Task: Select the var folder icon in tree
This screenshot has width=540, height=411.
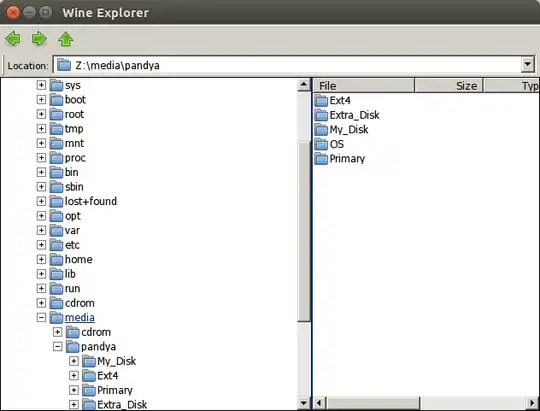Action: 56,230
